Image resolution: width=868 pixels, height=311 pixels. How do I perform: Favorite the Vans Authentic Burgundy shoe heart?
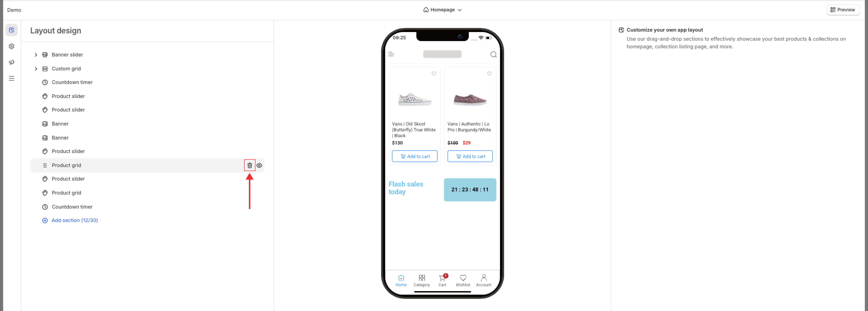click(x=489, y=73)
